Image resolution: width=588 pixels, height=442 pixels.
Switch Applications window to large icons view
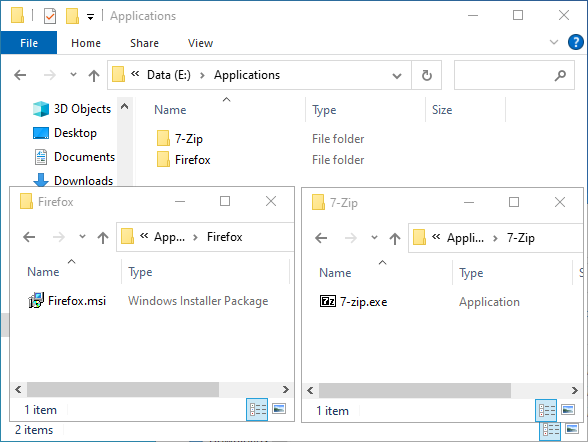pos(572,428)
